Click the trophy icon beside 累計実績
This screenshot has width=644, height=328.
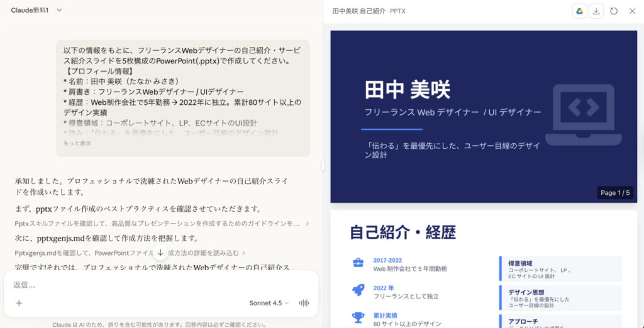coord(358,317)
